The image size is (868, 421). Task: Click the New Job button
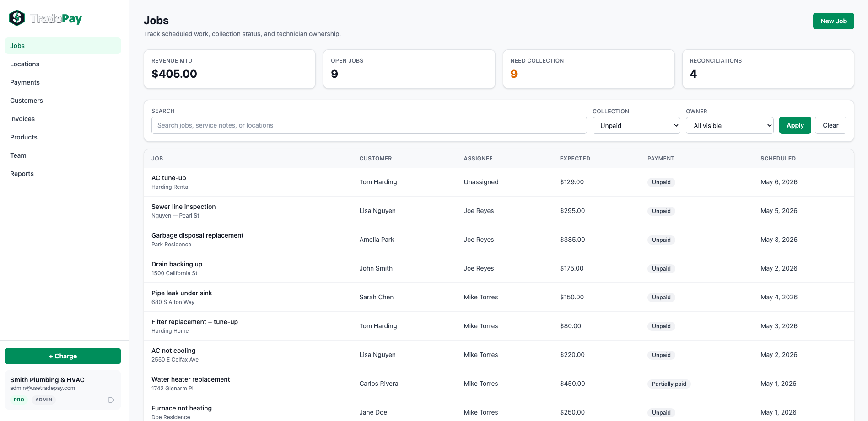(x=833, y=21)
